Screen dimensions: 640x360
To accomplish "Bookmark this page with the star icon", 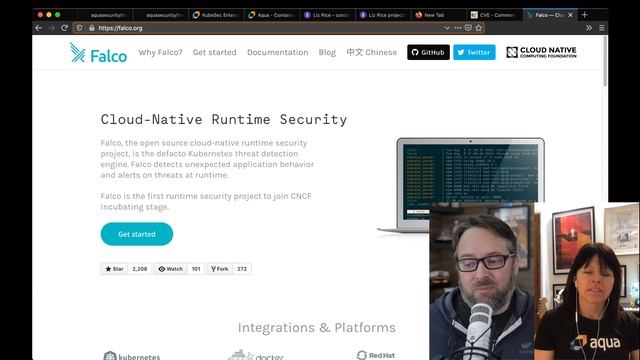I will coord(479,28).
